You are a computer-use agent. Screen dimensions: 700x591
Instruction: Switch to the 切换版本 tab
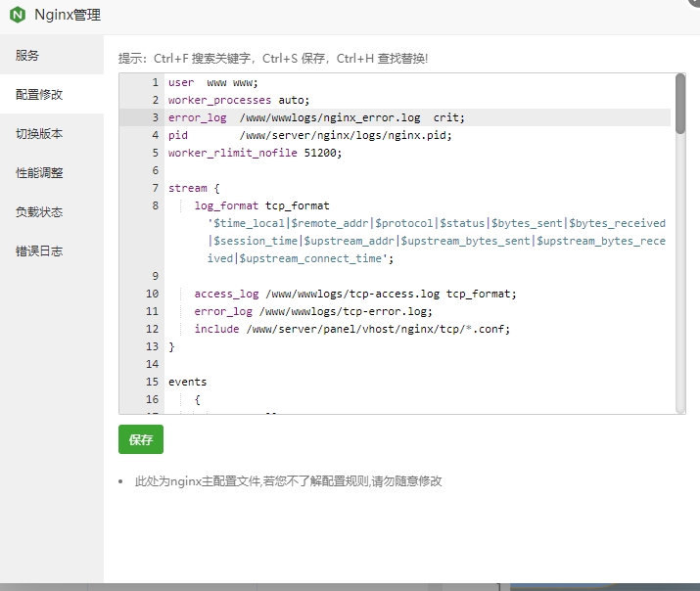[x=52, y=133]
